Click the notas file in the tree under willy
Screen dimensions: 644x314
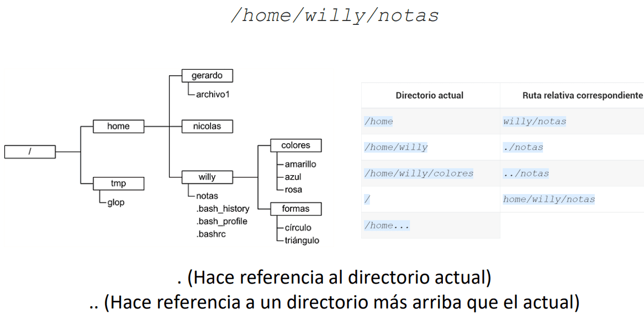[207, 196]
